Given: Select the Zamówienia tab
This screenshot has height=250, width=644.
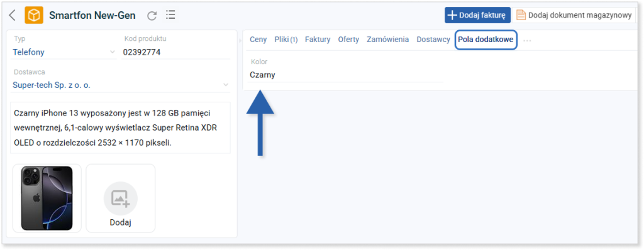Looking at the screenshot, I should click(387, 40).
